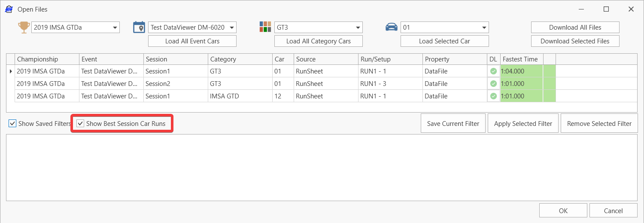
Task: Click the Session column header
Action: [x=175, y=59]
